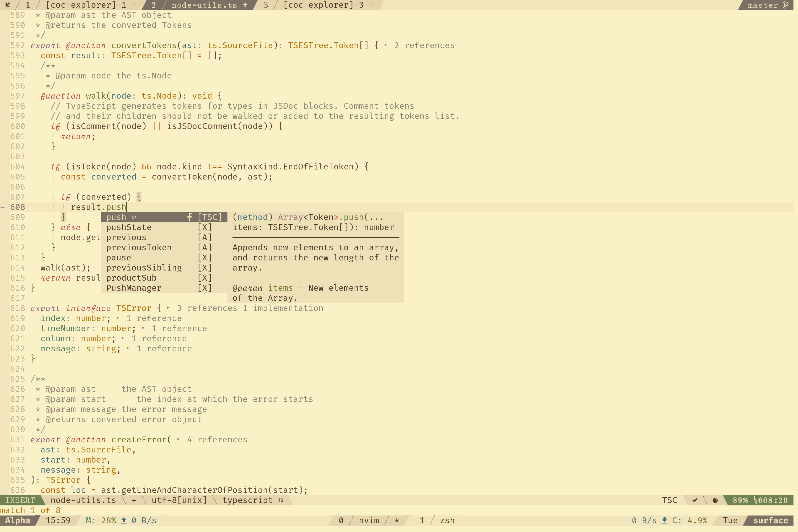Click the snippet icon after push

click(134, 217)
